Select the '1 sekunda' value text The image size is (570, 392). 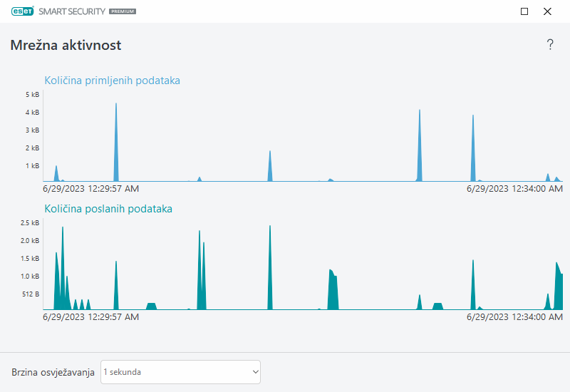(x=123, y=372)
